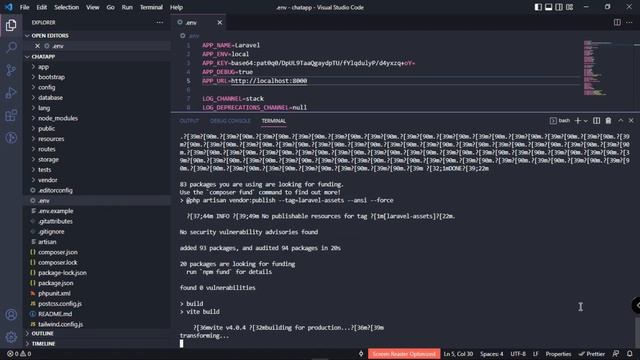The width and height of the screenshot is (640, 360).
Task: Open the Selection menu
Action: 67,7
